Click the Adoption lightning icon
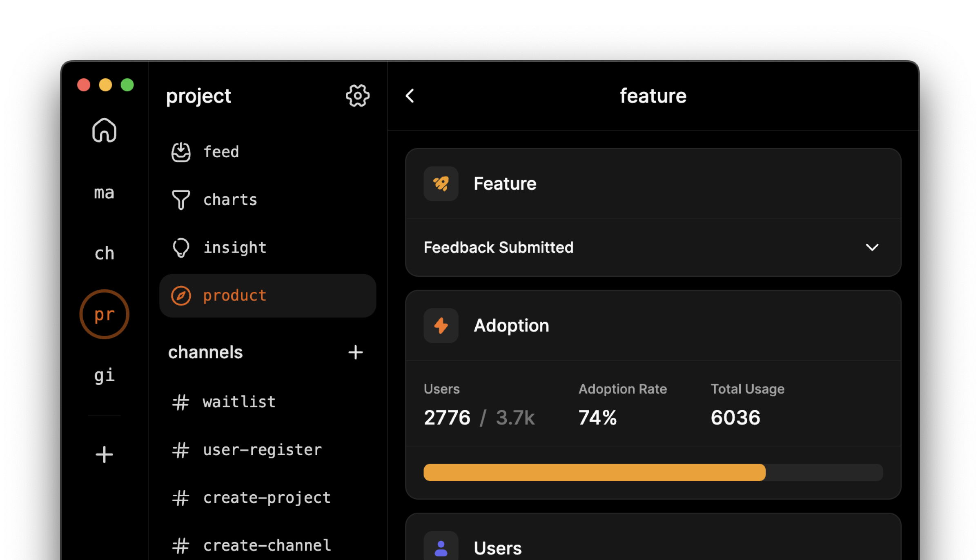The height and width of the screenshot is (560, 980). 441,326
